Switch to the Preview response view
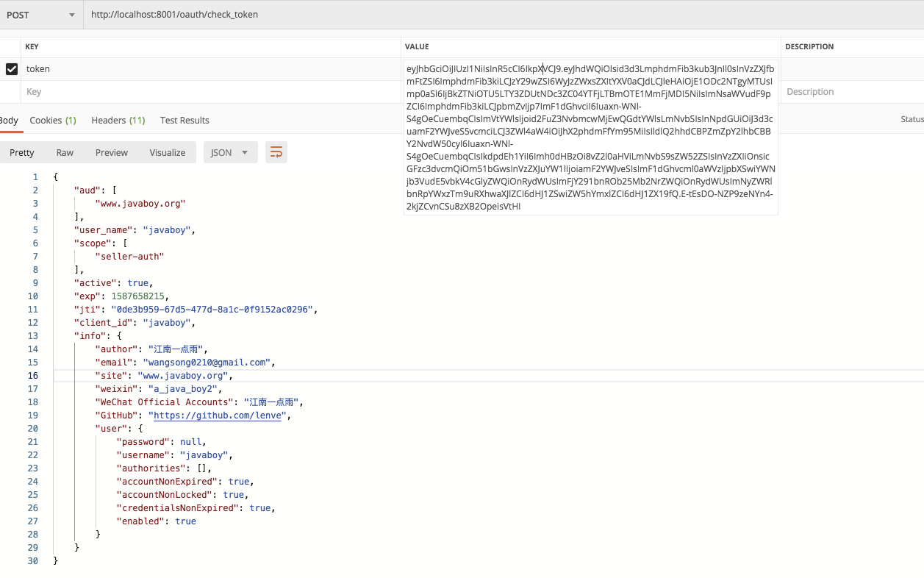Screen dimensions: 924x578 click(x=111, y=152)
